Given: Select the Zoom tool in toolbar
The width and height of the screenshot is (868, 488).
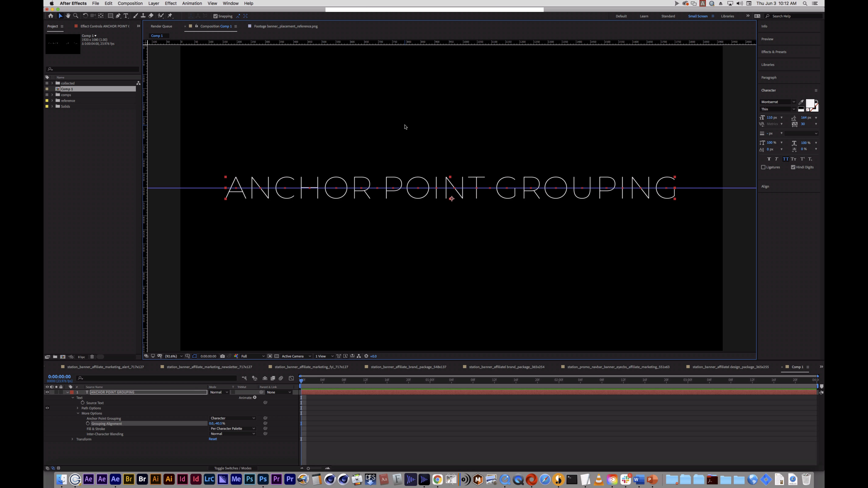Looking at the screenshot, I should coord(76,16).
